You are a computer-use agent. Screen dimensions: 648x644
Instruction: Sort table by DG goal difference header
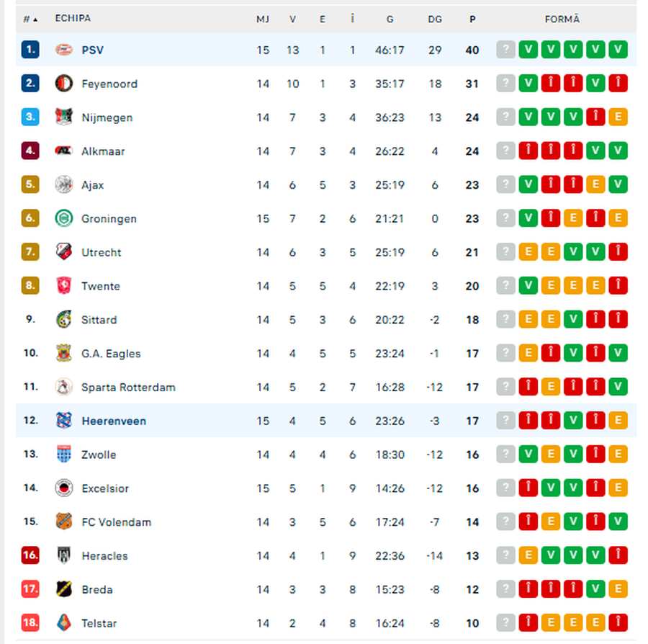(x=435, y=19)
